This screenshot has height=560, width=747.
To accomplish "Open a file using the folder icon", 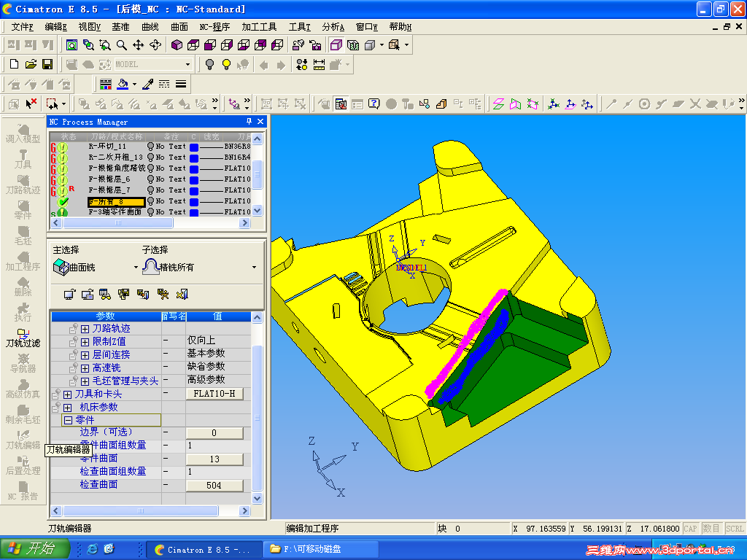I will tap(31, 64).
